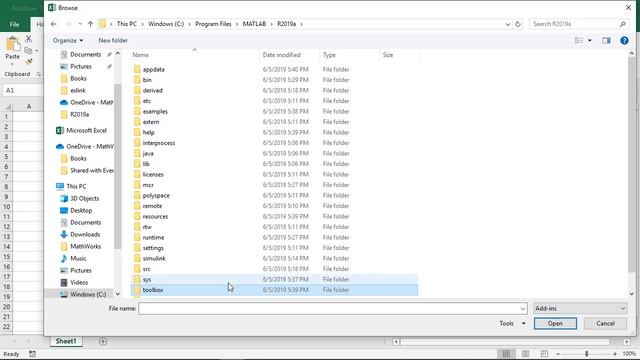
Task: Select exlink folder in navigation pane
Action: 78,91
